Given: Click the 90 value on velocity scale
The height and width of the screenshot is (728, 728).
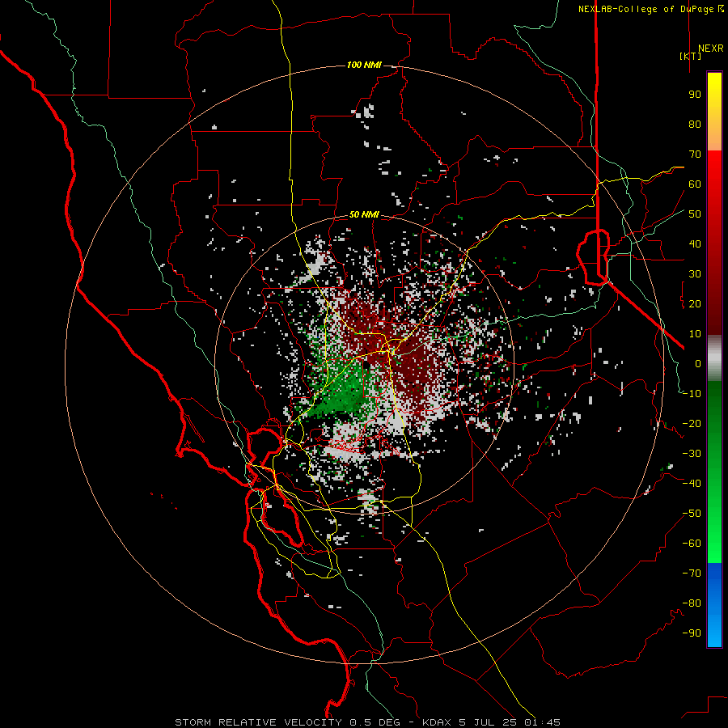Looking at the screenshot, I should tap(695, 95).
